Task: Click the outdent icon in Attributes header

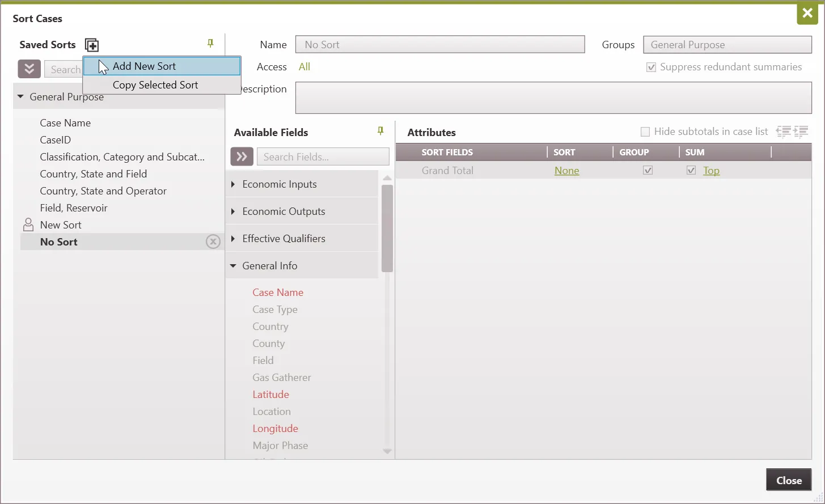Action: coord(783,132)
